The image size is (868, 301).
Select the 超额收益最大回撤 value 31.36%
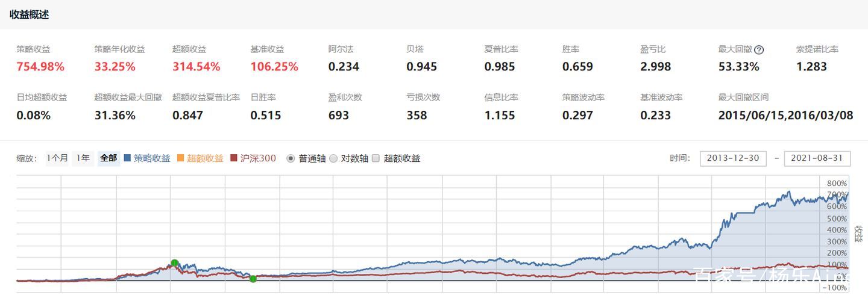coord(115,115)
